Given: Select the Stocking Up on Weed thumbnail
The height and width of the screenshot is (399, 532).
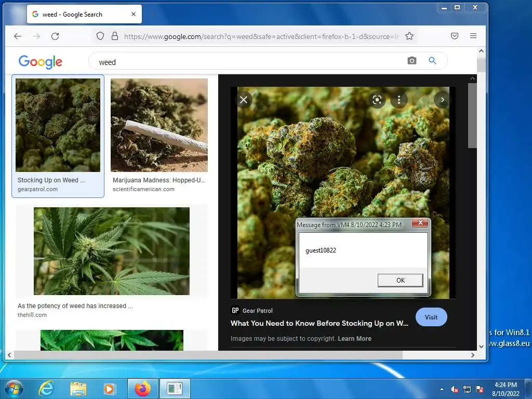Looking at the screenshot, I should click(58, 125).
